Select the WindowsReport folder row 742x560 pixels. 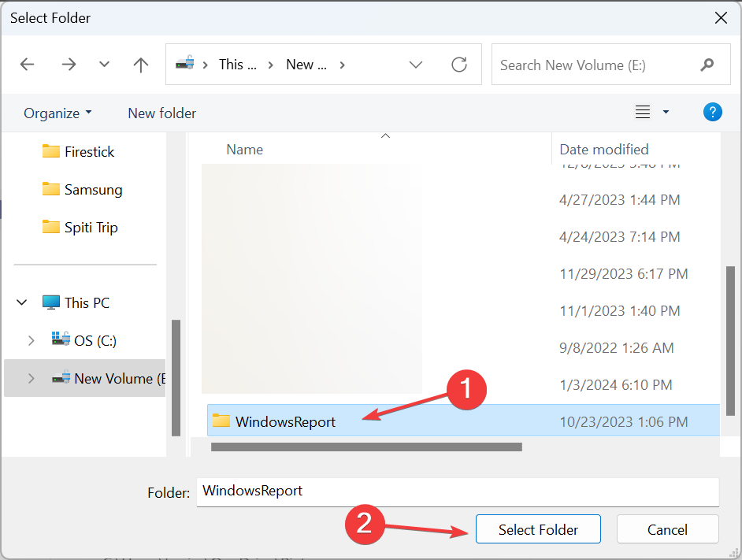[x=463, y=421]
